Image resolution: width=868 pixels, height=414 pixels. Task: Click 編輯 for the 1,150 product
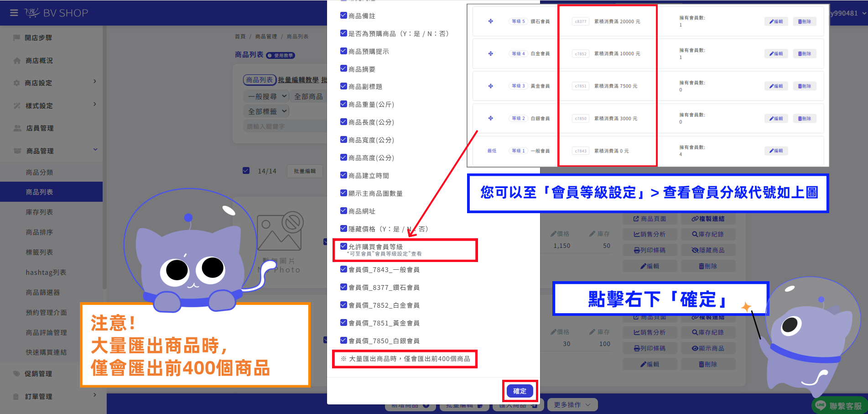[650, 266]
